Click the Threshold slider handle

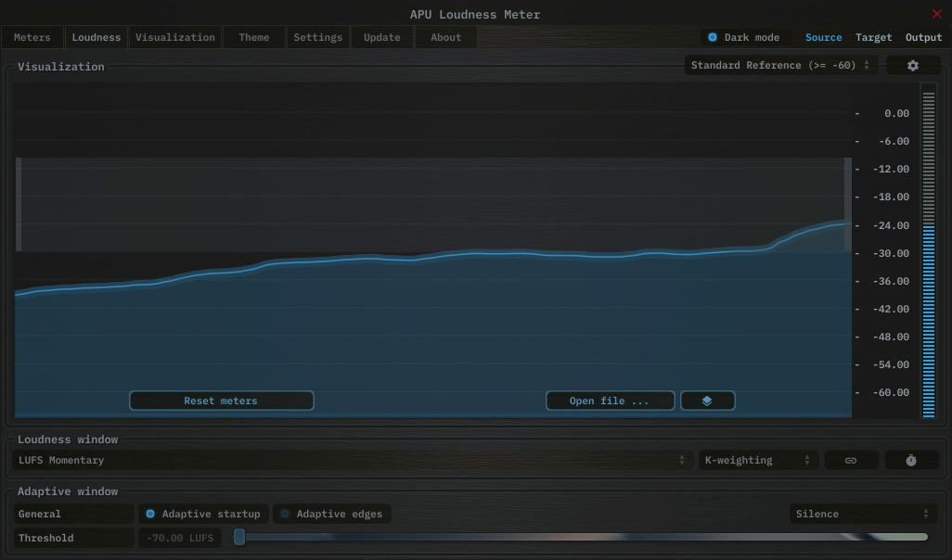[x=239, y=538]
